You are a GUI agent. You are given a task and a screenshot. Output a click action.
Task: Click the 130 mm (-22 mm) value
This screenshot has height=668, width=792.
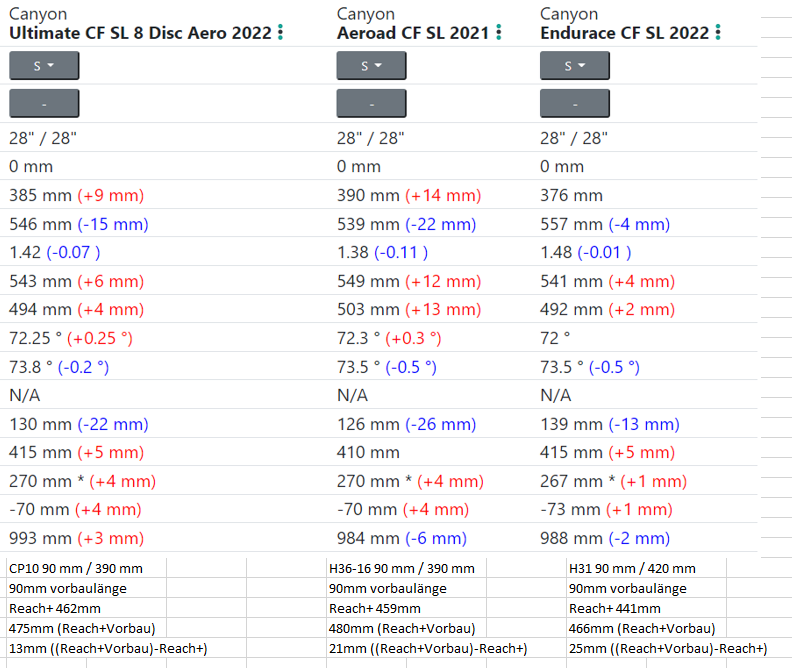click(x=79, y=424)
